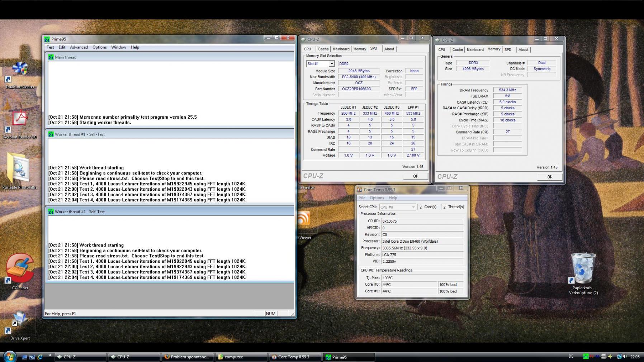The width and height of the screenshot is (644, 362).
Task: Open the Test menu in Prime95
Action: pyautogui.click(x=50, y=47)
